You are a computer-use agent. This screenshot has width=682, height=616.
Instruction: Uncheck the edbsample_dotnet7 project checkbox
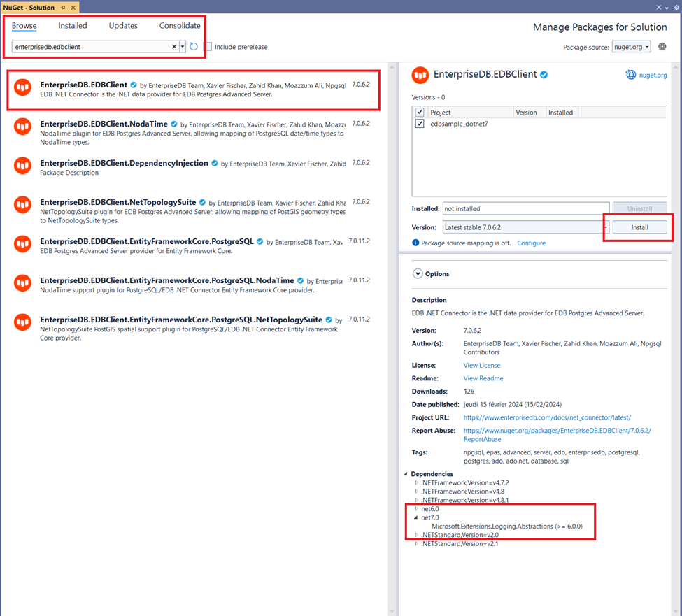coord(420,124)
